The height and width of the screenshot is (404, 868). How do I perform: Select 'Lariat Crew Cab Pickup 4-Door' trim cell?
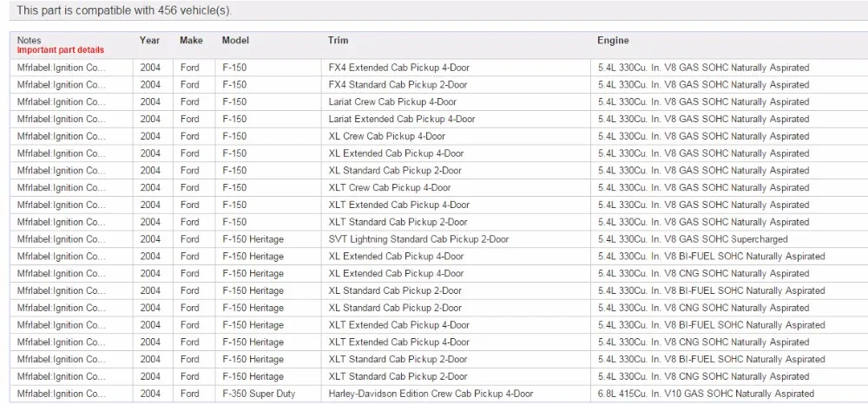pyautogui.click(x=392, y=101)
